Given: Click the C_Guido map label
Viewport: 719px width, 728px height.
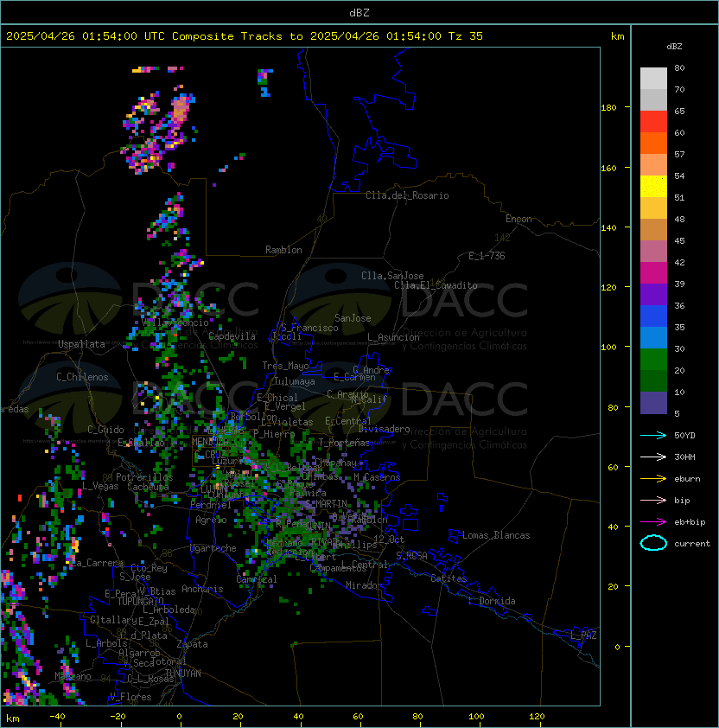Looking at the screenshot, I should pyautogui.click(x=105, y=430).
